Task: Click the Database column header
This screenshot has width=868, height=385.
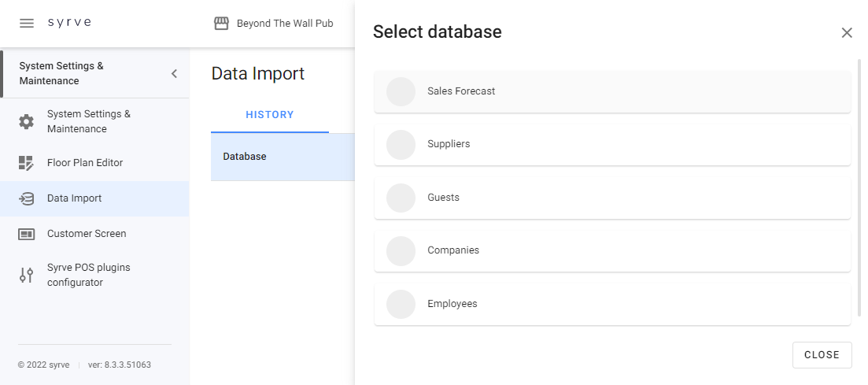Action: [x=245, y=157]
